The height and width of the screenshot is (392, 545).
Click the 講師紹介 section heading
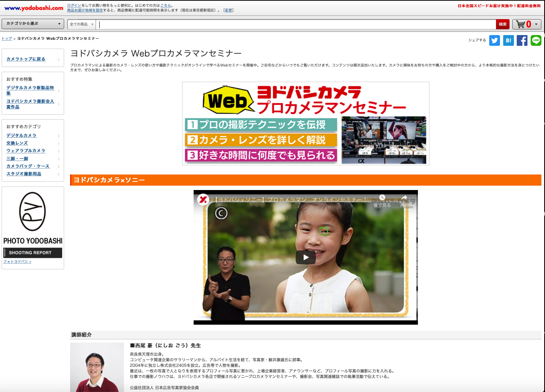pos(82,335)
